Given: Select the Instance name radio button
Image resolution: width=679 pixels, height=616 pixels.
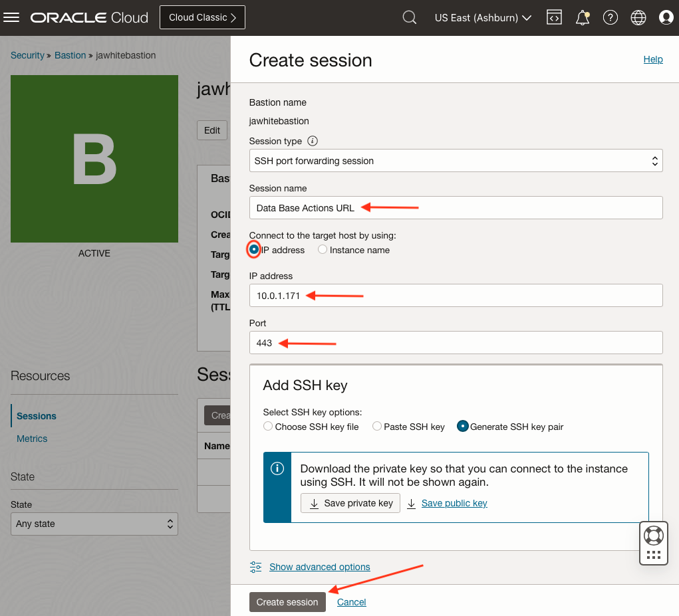Looking at the screenshot, I should tap(323, 250).
